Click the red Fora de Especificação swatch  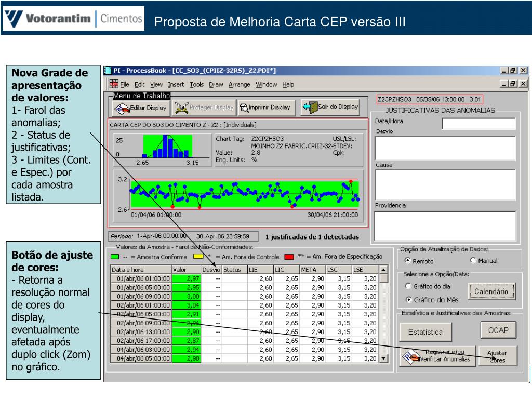tap(289, 257)
